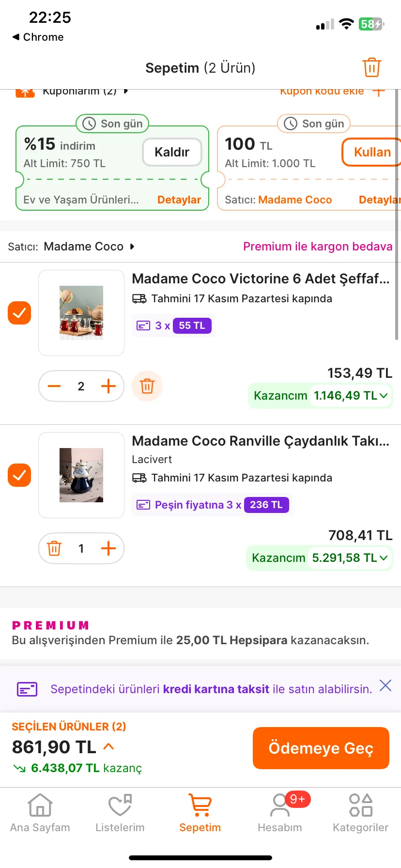Screen dimensions: 401x868
Task: Dismiss the credit card installment banner
Action: (386, 685)
